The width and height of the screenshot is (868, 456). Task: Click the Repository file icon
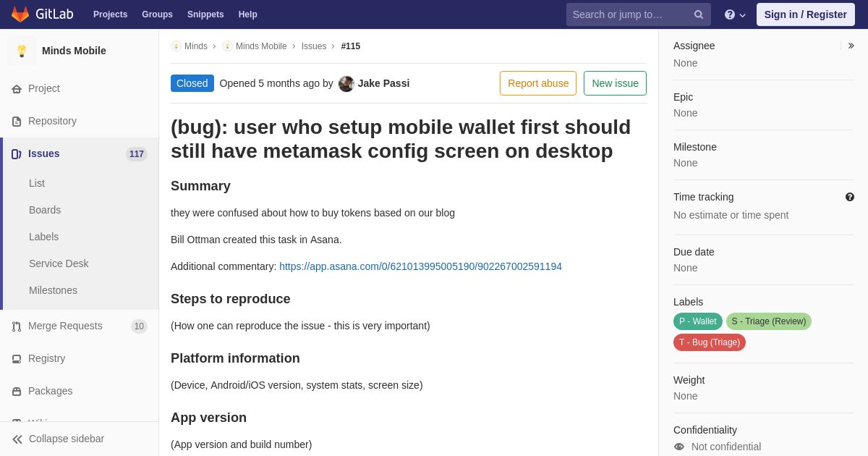click(17, 122)
